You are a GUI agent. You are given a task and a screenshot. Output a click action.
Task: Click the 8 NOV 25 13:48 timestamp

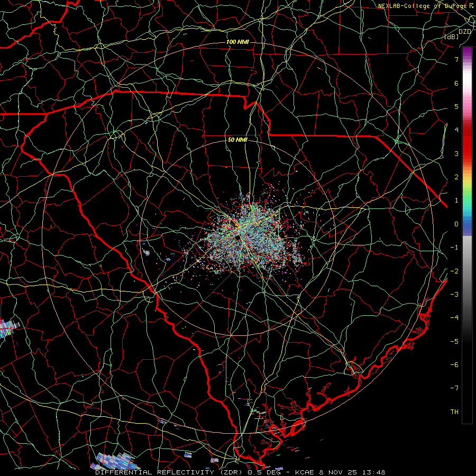pos(352,472)
